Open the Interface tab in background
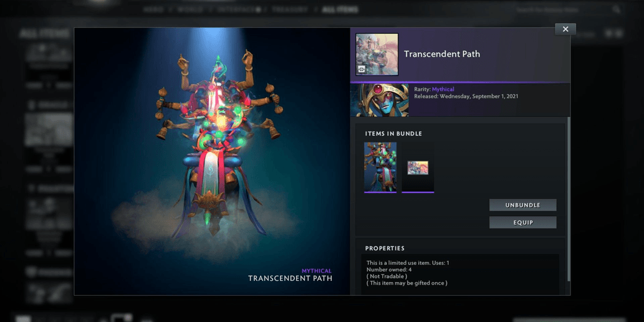644x322 pixels. coord(239,9)
